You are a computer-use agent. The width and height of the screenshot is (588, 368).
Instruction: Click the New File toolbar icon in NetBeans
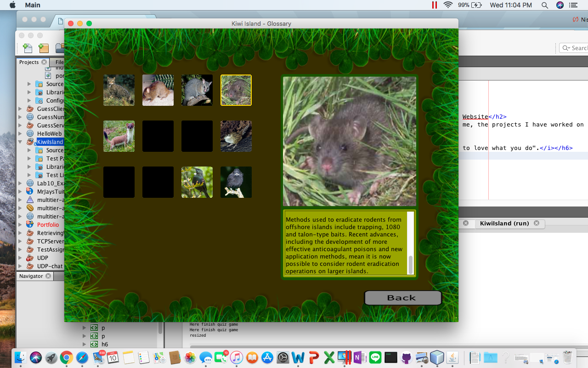[28, 48]
